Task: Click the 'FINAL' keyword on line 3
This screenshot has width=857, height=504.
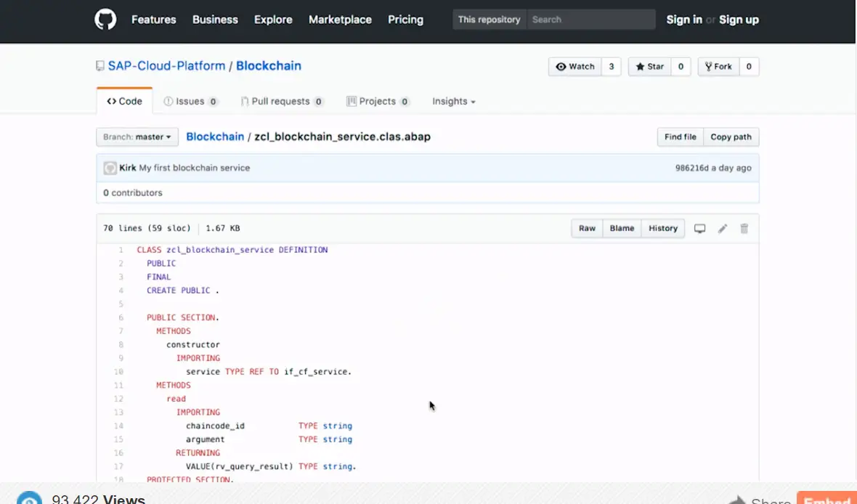Action: (158, 277)
